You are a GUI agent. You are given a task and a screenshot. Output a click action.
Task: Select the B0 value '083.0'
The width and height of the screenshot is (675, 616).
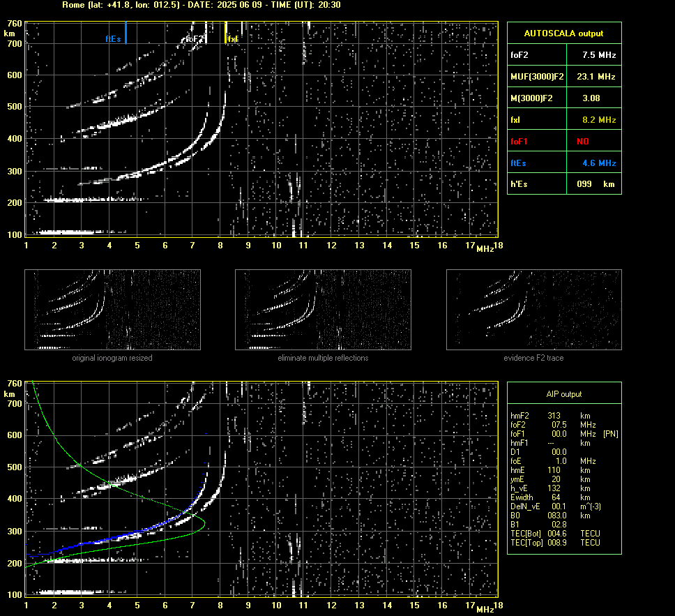[557, 516]
